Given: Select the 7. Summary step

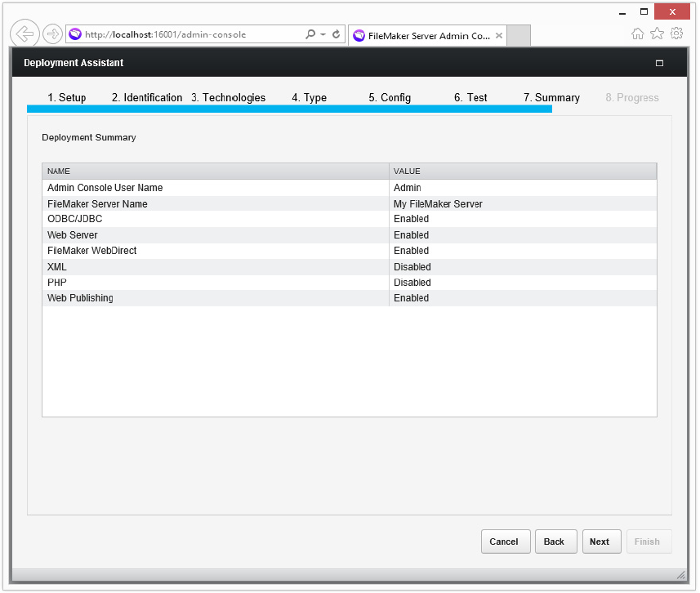Looking at the screenshot, I should click(551, 97).
